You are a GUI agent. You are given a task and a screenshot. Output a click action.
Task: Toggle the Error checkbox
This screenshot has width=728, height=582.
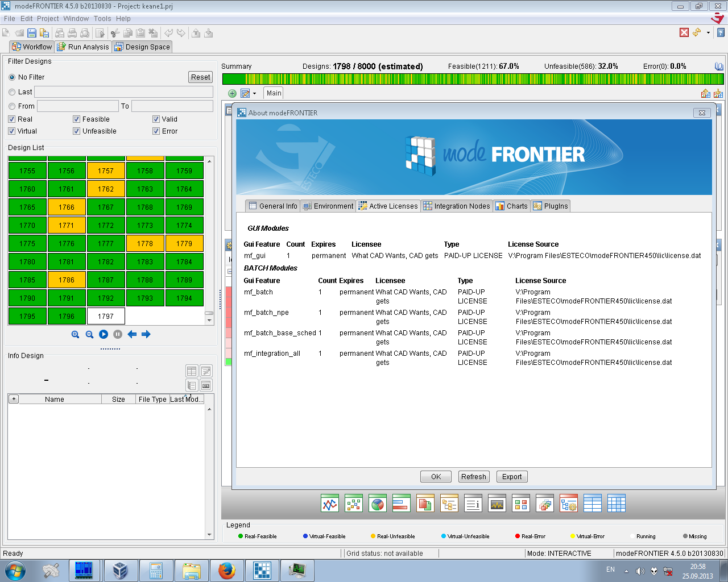pyautogui.click(x=156, y=131)
